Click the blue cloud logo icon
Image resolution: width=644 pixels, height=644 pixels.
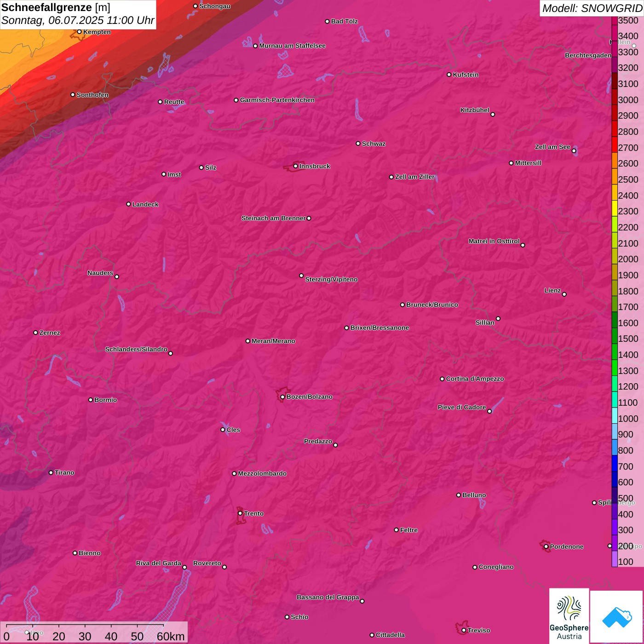point(617,617)
